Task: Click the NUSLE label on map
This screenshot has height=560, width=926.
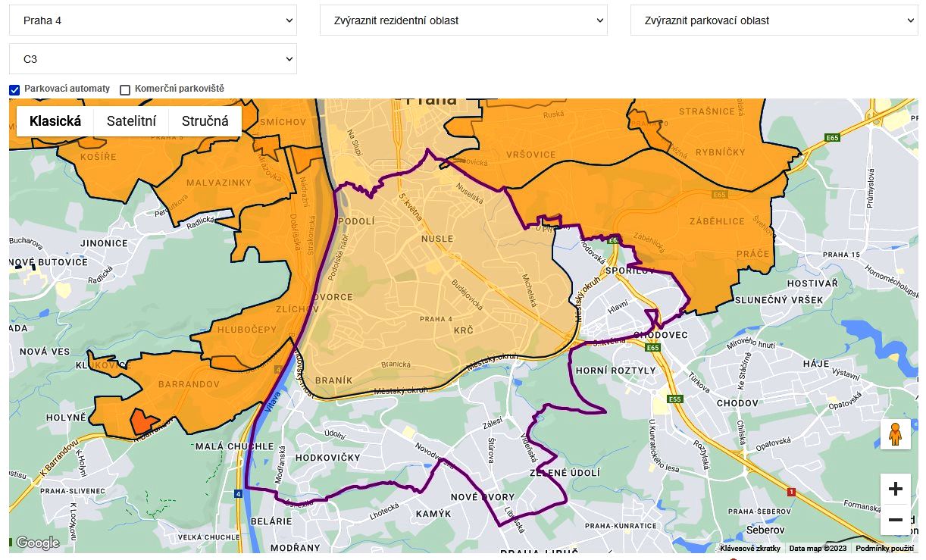Action: [x=436, y=239]
